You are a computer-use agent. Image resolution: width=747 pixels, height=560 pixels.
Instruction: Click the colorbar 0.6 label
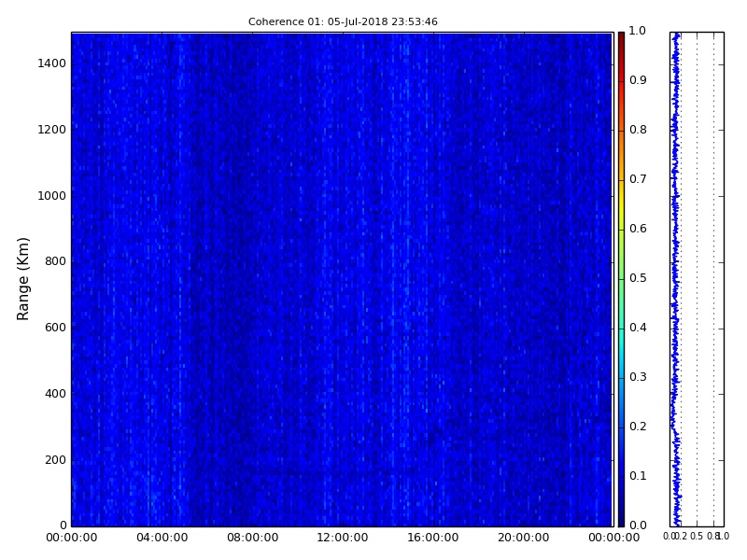pyautogui.click(x=638, y=229)
